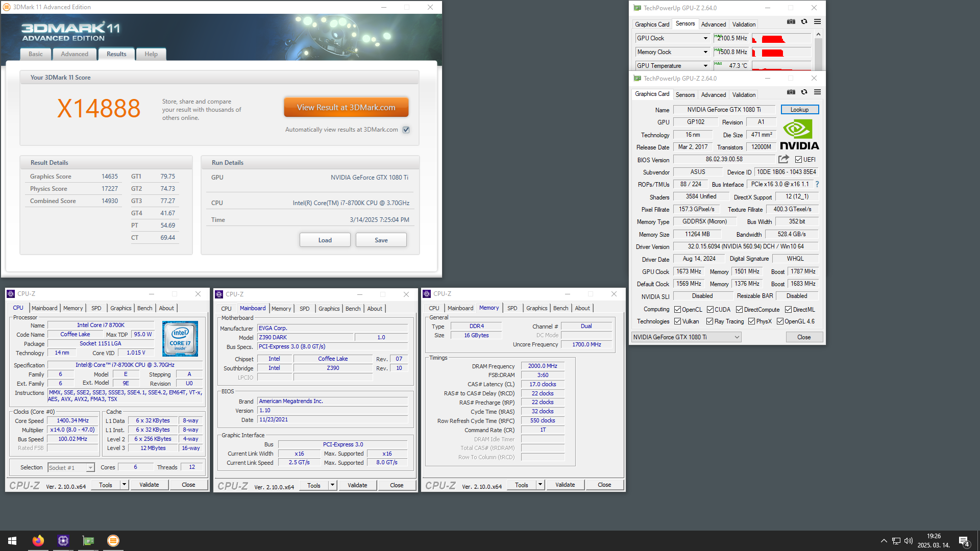This screenshot has width=980, height=551.
Task: Open the Memory Clock sensor dropdown
Action: click(x=705, y=52)
